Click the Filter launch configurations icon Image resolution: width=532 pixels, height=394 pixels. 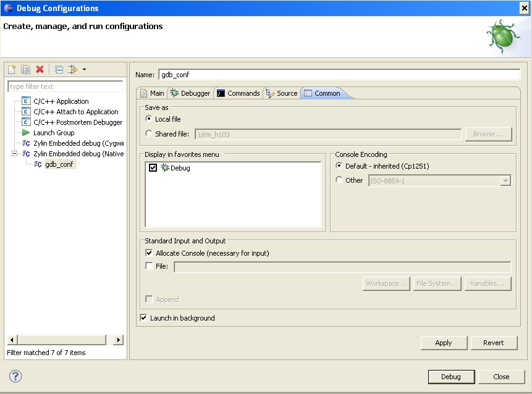tap(72, 70)
